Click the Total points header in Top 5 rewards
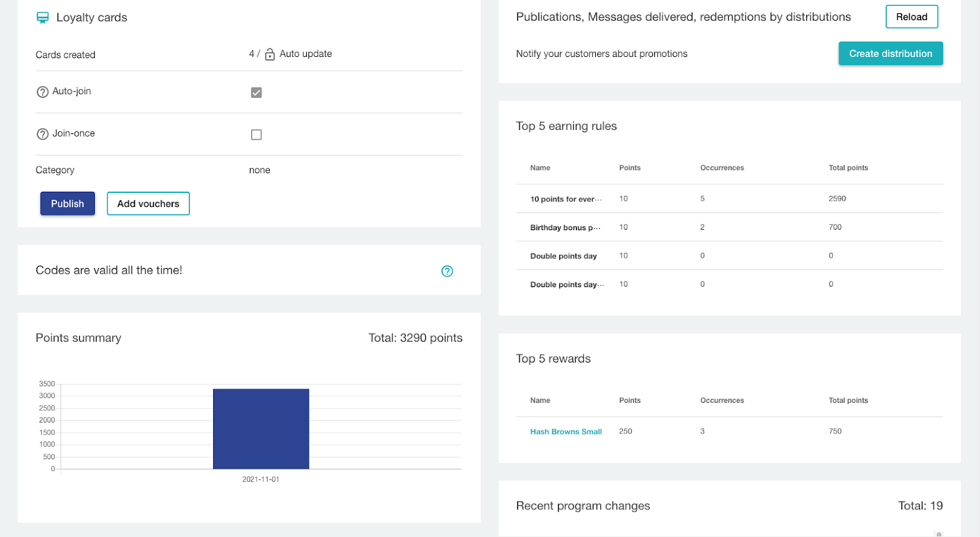The image size is (980, 537). (848, 400)
